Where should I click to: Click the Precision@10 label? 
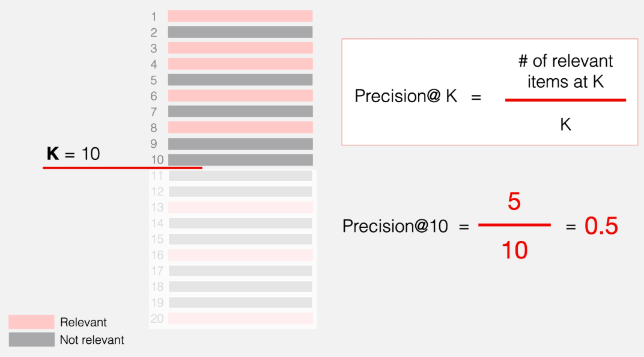[395, 226]
